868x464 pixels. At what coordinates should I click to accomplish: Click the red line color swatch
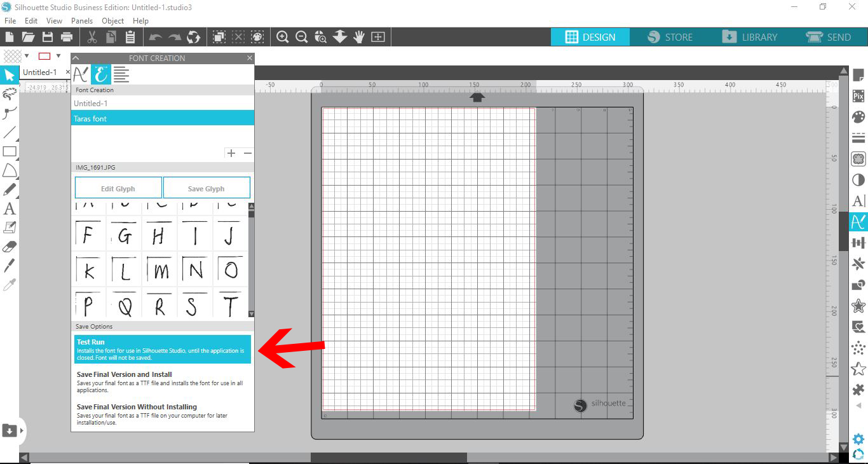point(44,56)
